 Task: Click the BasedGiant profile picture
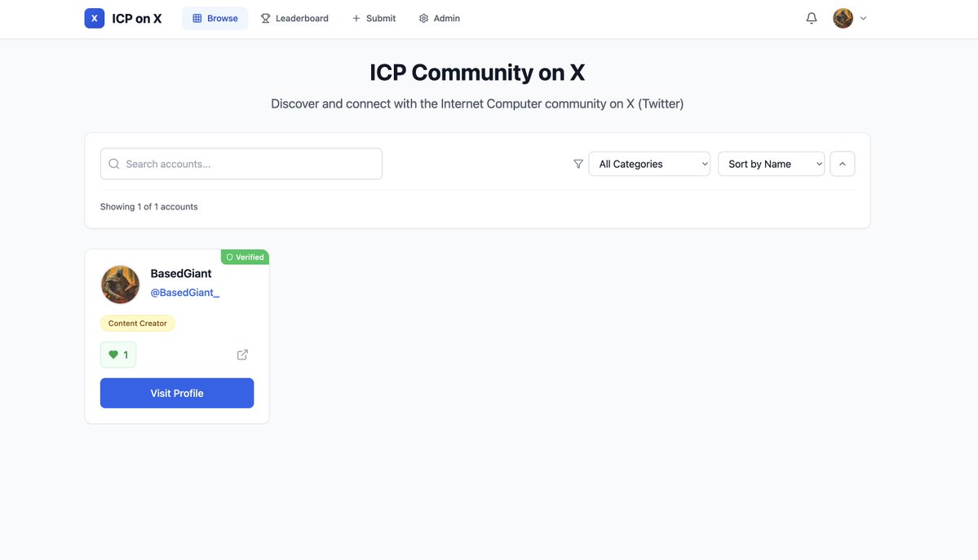tap(121, 284)
